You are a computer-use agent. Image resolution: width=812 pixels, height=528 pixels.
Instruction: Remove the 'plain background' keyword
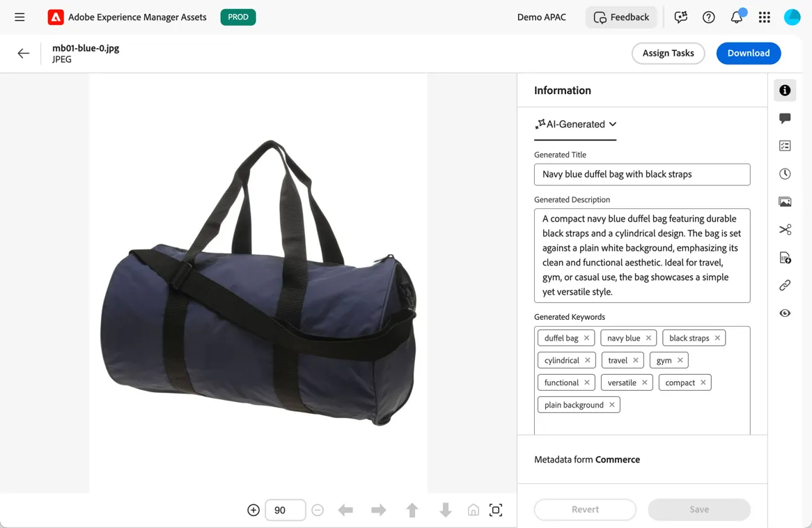pos(611,405)
